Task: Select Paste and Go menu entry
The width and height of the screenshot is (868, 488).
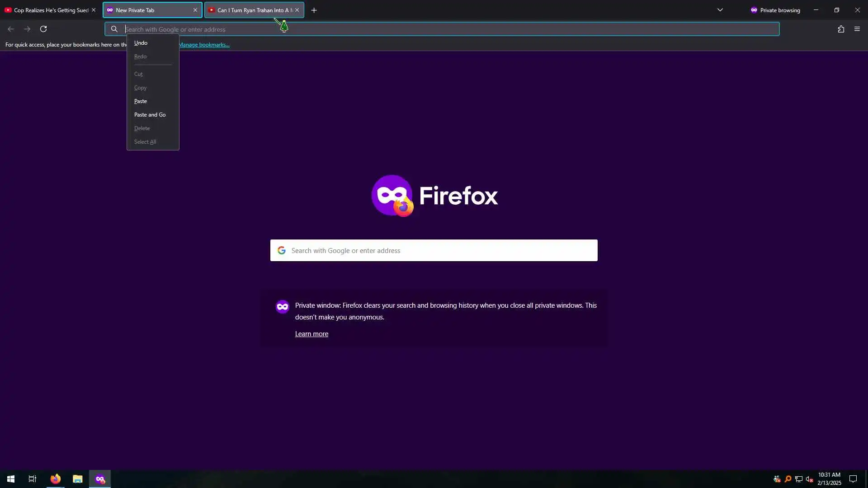Action: click(150, 115)
